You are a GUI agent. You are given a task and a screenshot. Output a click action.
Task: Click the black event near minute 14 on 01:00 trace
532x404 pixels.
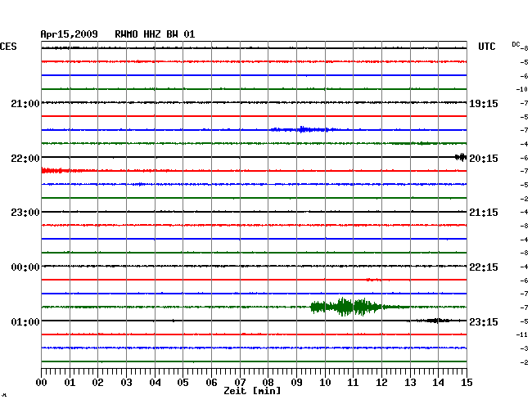435,321
